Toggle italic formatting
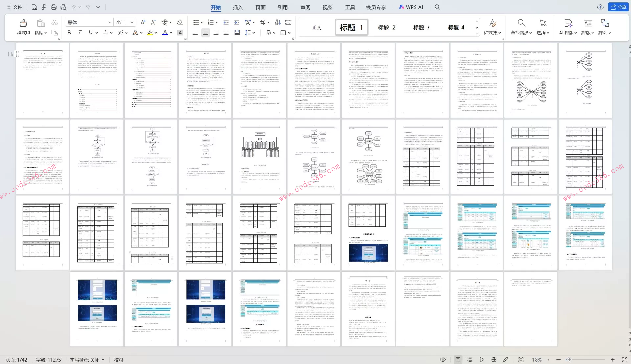Screen dimensions: 631x364 tap(79, 33)
